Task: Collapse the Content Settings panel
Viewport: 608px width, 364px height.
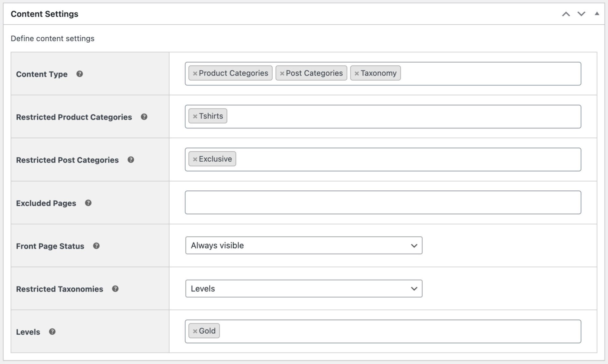Action: [597, 14]
